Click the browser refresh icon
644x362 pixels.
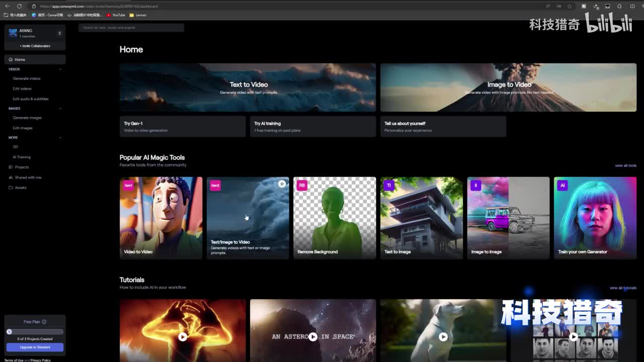19,6
